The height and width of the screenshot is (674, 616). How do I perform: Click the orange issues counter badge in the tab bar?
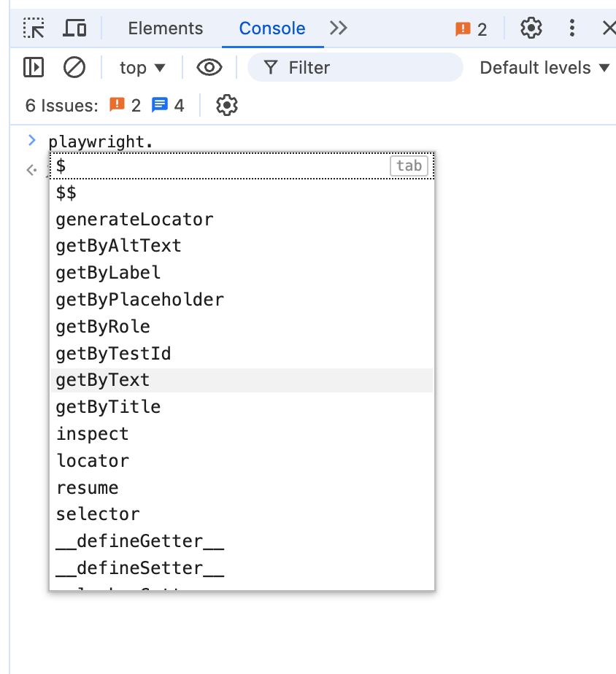point(471,29)
